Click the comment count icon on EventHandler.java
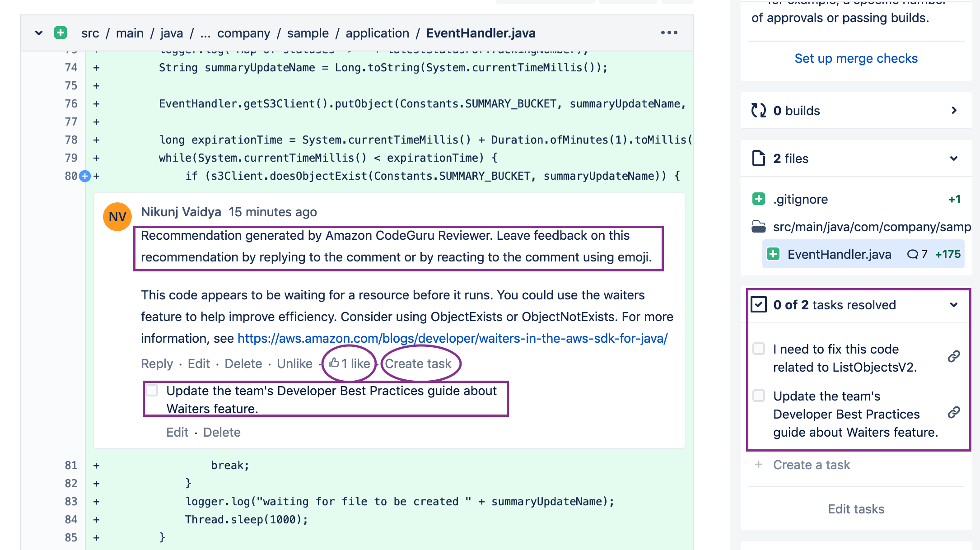This screenshot has height=550, width=980. pos(912,254)
